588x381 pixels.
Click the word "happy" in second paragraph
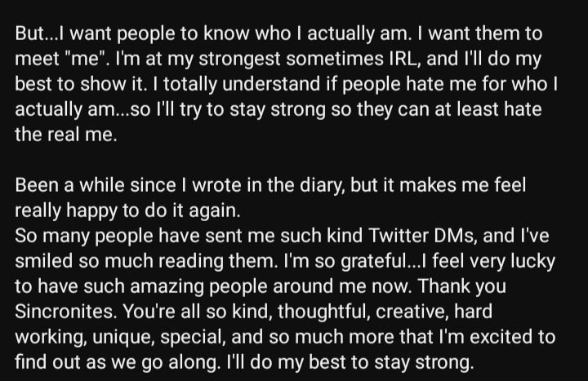tap(91, 211)
